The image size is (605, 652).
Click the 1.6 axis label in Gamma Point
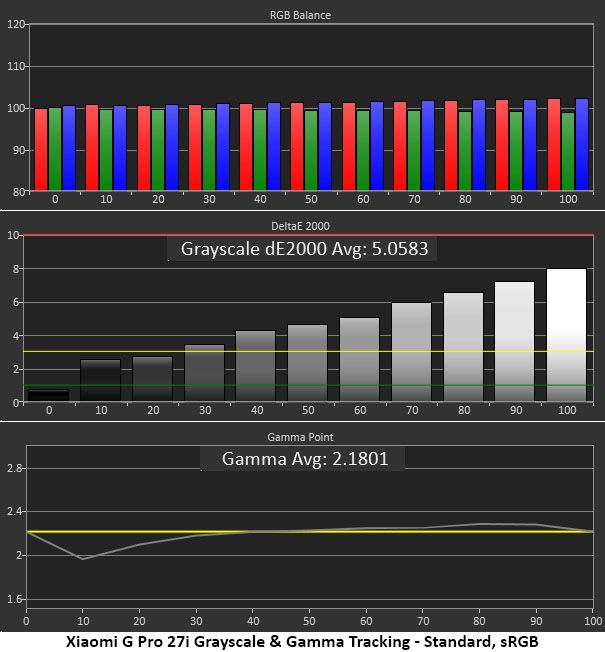[x=15, y=599]
